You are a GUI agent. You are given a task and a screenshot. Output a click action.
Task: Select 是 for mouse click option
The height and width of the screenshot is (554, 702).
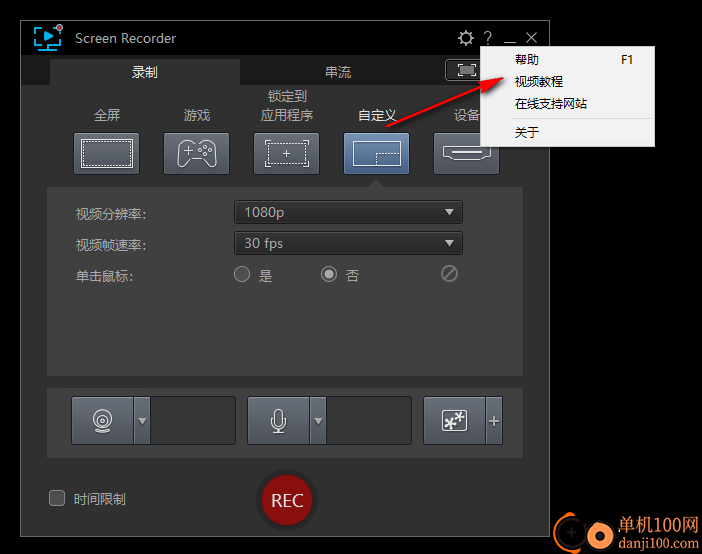242,274
